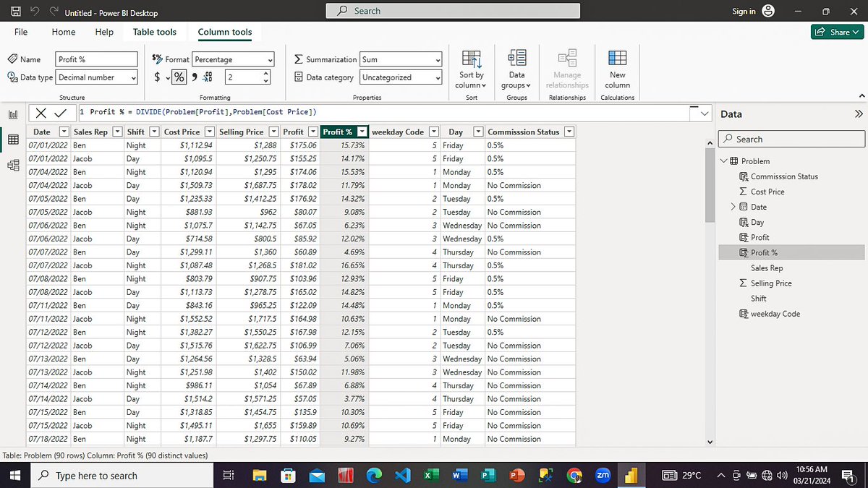
Task: Switch to the Home tab
Action: tap(64, 32)
